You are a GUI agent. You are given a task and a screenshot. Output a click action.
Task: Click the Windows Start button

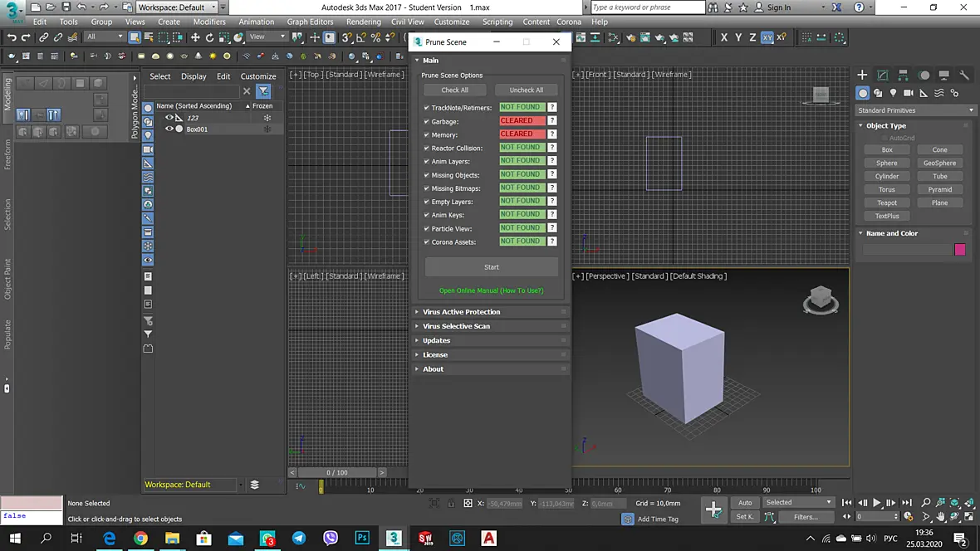[14, 538]
